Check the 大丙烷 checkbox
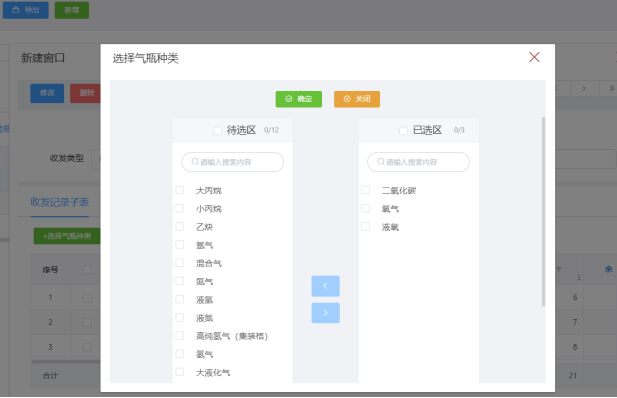 (x=180, y=190)
